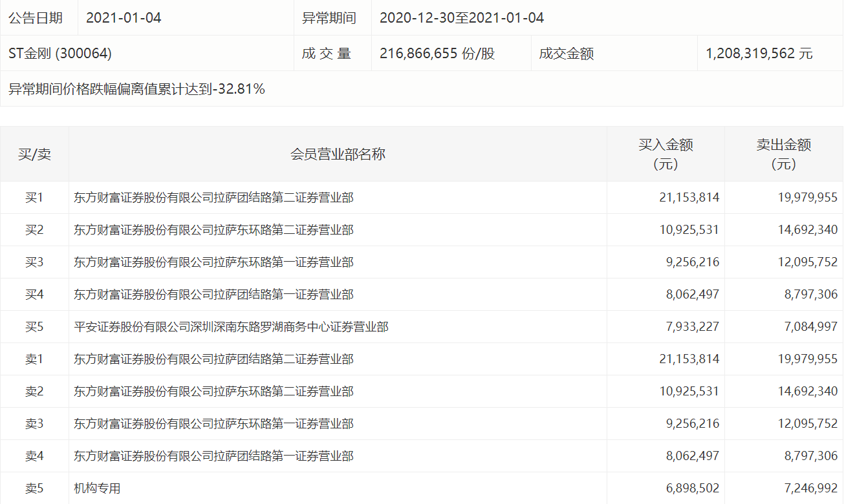
Task: Click the 会员营业部名称 column header
Action: pyautogui.click(x=336, y=153)
